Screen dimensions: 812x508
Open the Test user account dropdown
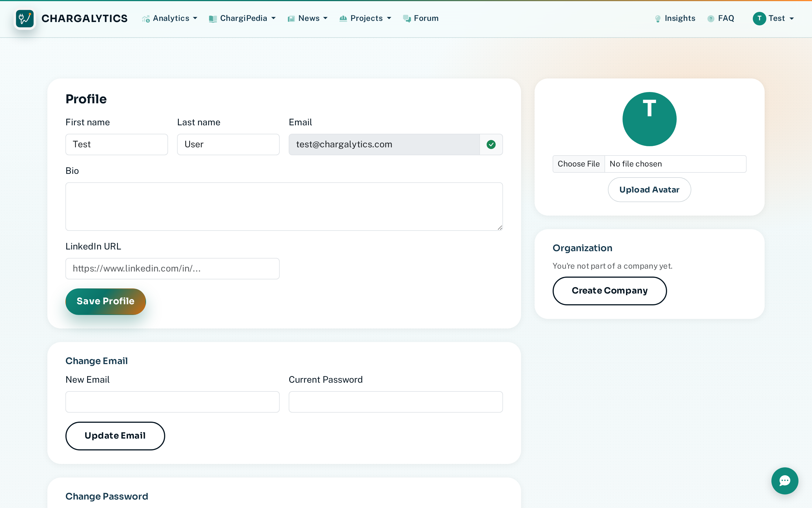point(773,18)
